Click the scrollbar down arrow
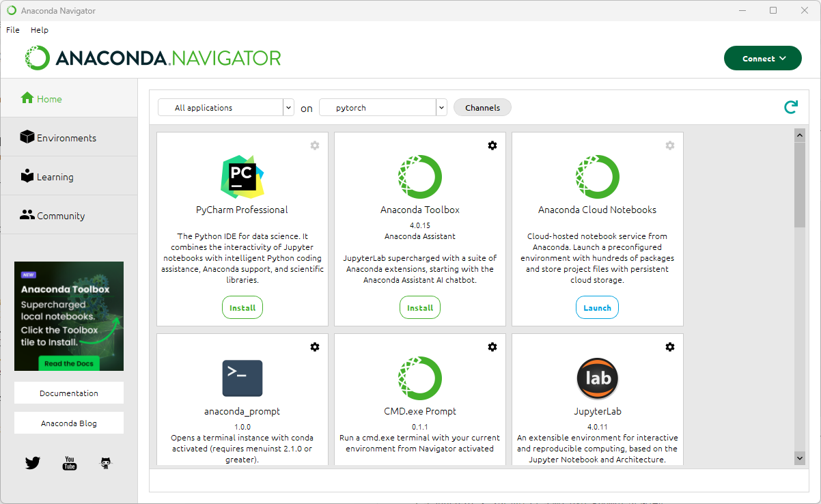 (800, 458)
